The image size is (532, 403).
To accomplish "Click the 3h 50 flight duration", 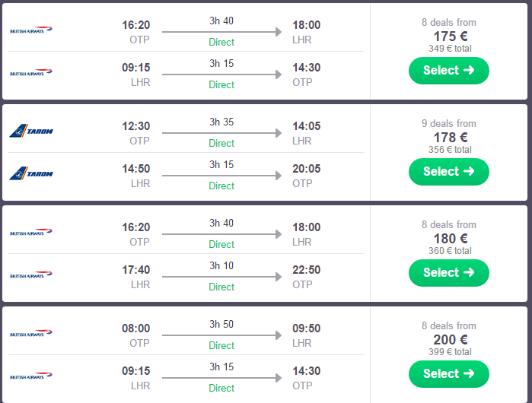I will pyautogui.click(x=221, y=324).
